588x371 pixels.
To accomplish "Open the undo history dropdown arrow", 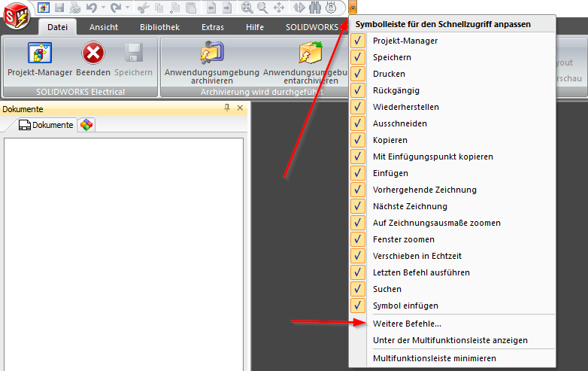I will point(103,8).
